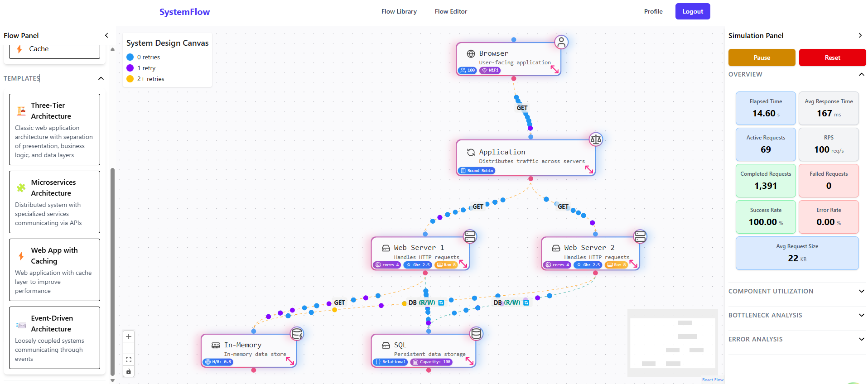Click the Web Server 2 server icon
This screenshot has height=384, width=868.
pos(640,236)
